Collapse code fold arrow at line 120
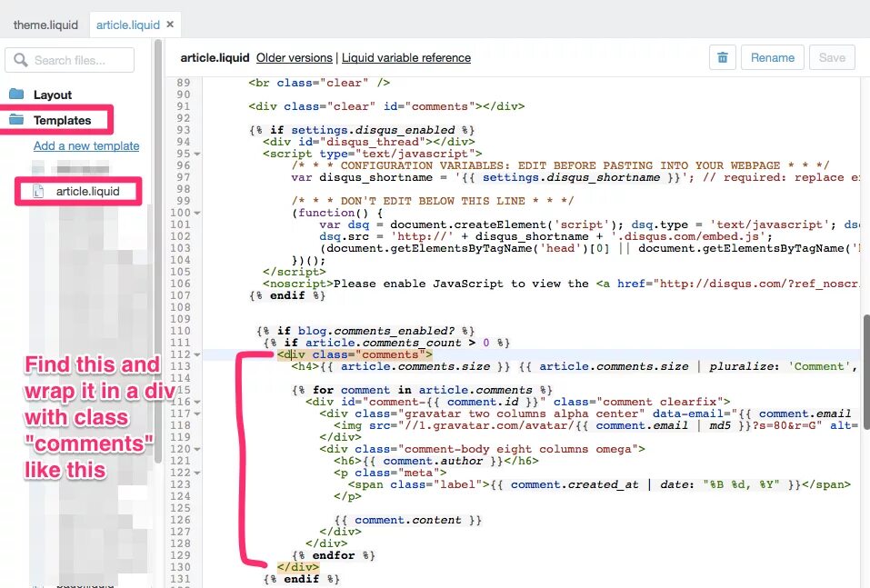The width and height of the screenshot is (870, 588). 197,449
